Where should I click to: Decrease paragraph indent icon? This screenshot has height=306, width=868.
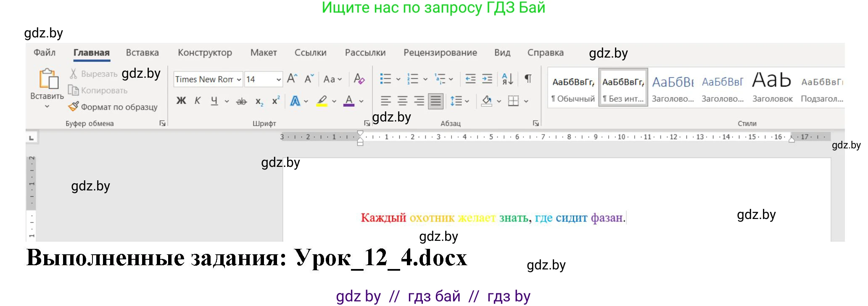pos(470,79)
